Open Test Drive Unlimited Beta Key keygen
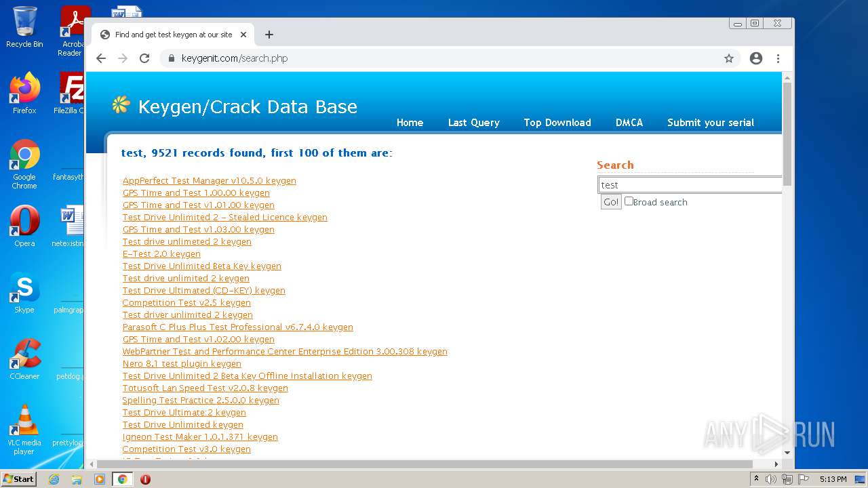The width and height of the screenshot is (868, 488). tap(202, 266)
